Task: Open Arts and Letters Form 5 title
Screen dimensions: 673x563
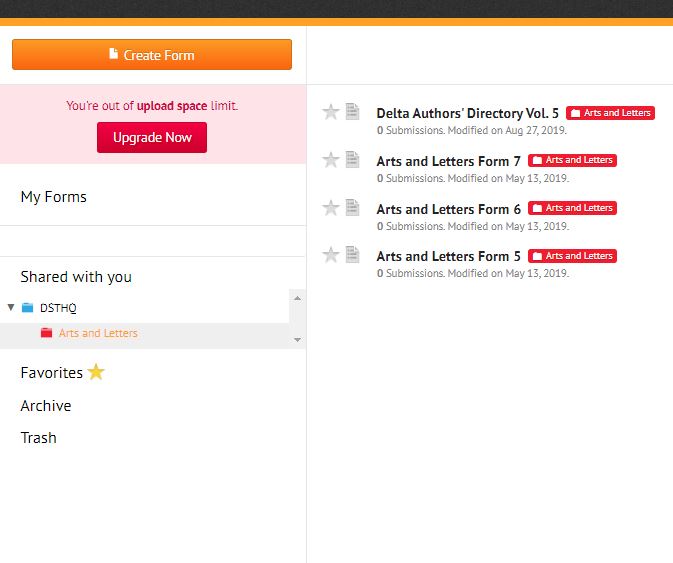Action: [x=449, y=256]
